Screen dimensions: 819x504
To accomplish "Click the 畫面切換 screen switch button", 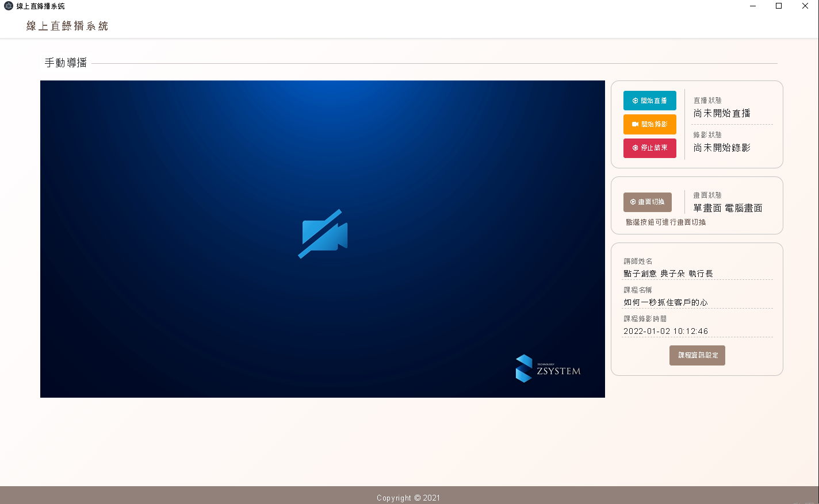I will (648, 202).
